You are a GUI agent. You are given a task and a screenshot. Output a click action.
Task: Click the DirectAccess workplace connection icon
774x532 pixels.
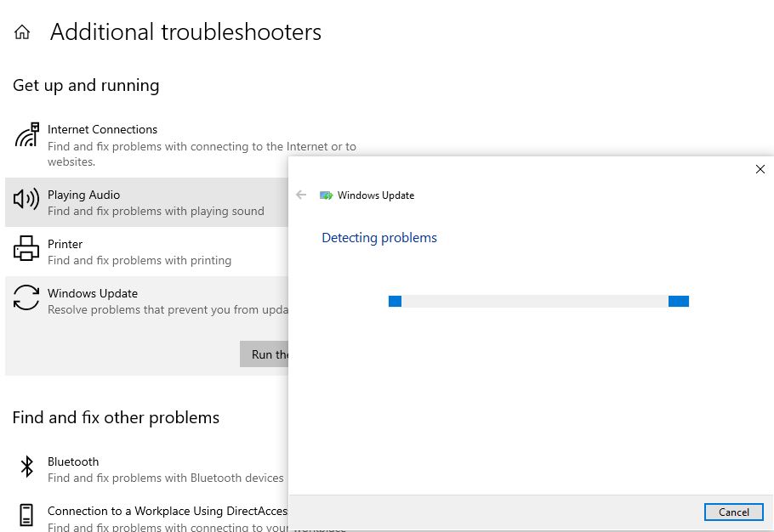coord(26,514)
